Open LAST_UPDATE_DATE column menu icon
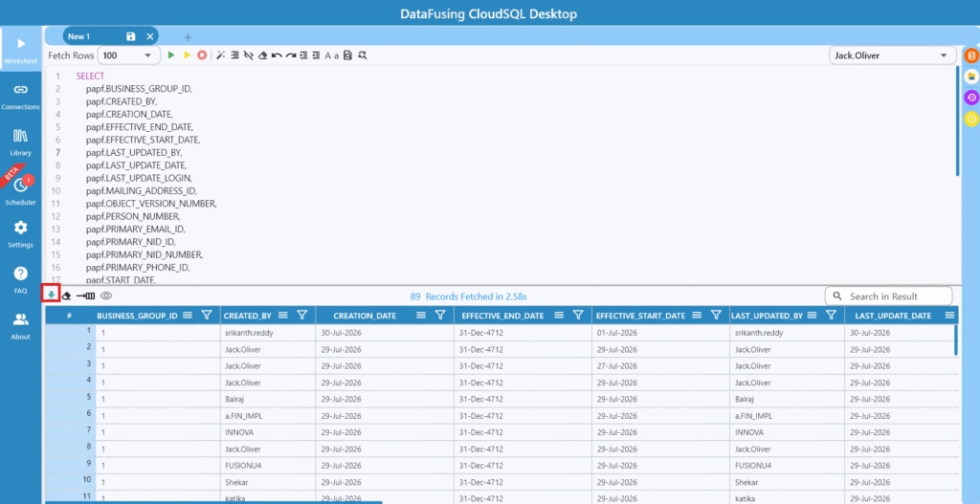980x504 pixels. coord(950,316)
